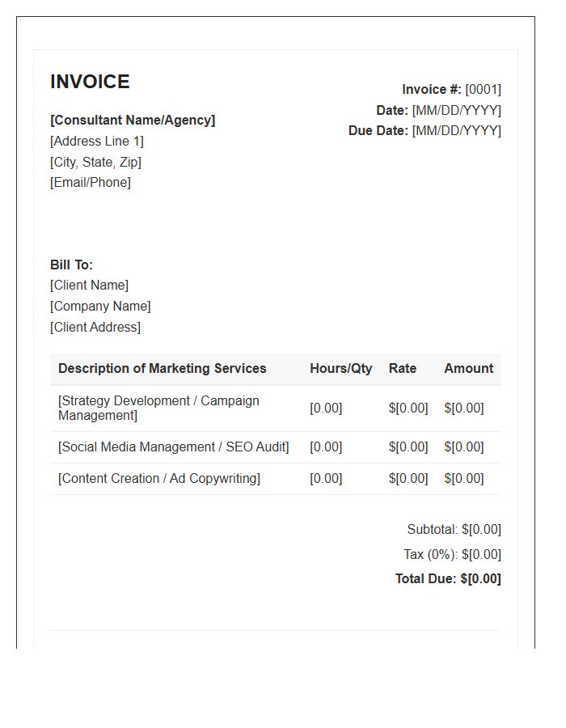Click the Rate cell in the Strategy Development row
This screenshot has width=566, height=728.
point(408,408)
